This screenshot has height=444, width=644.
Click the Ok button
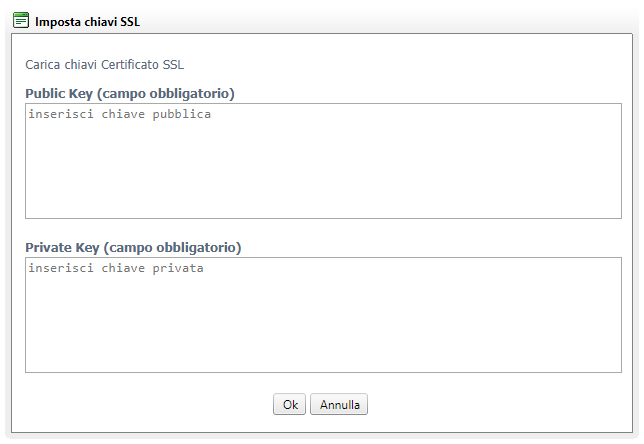point(290,404)
